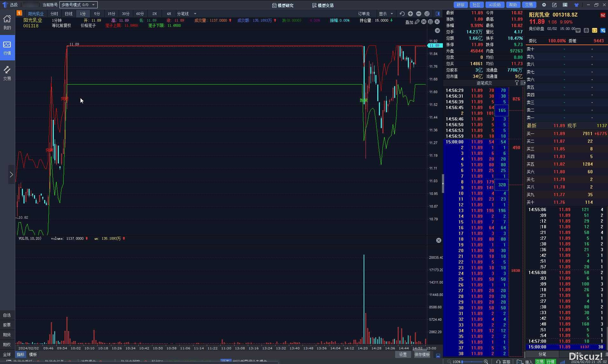The image size is (608, 364).
Task: Click the zoom out magnifier in status bar
Action: (x=449, y=361)
